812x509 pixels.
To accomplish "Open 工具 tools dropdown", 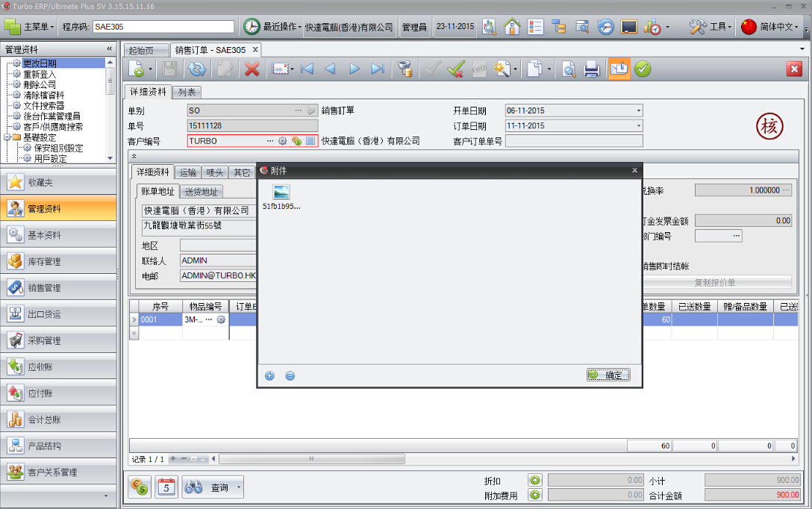I will tap(710, 26).
